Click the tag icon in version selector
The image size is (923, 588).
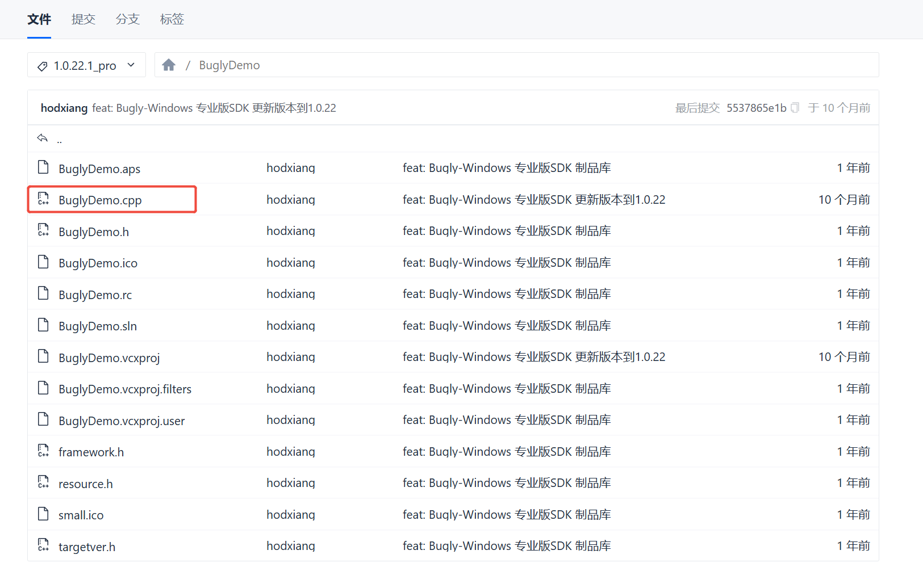(x=42, y=66)
